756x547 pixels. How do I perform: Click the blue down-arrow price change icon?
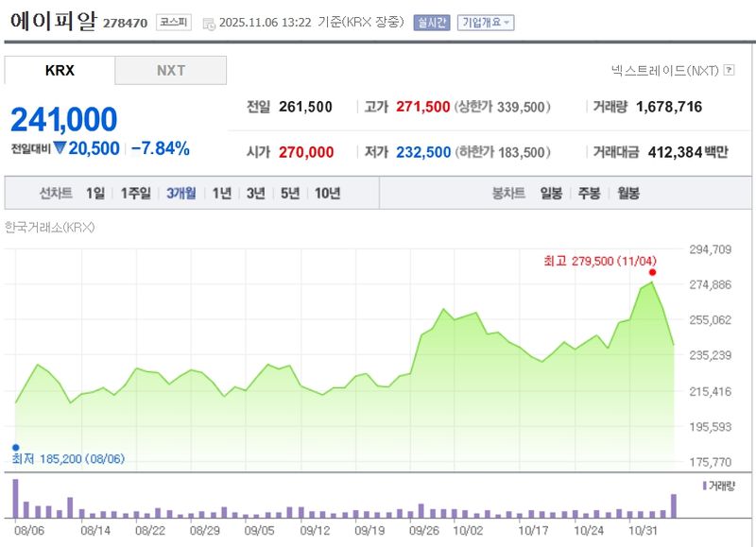pos(60,148)
